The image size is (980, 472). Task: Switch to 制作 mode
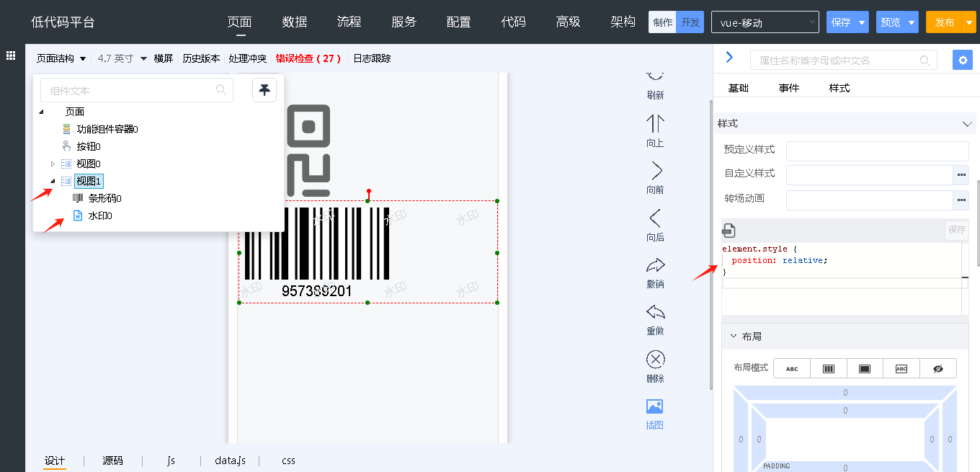(662, 22)
